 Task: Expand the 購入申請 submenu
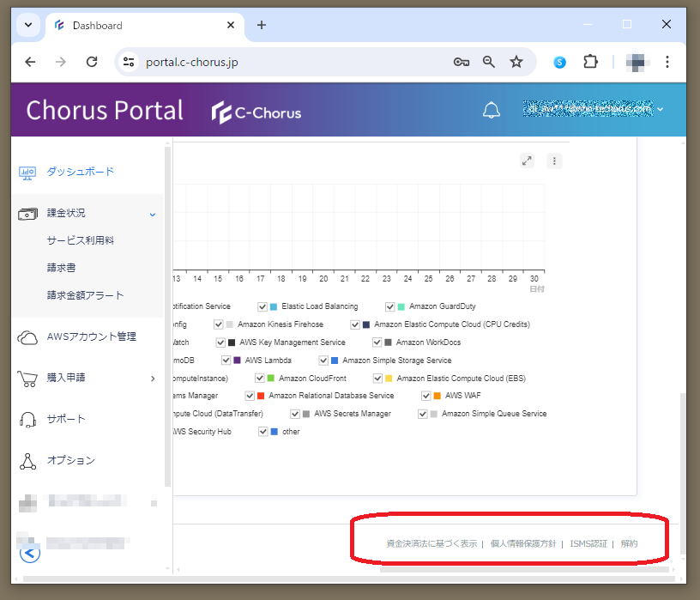tap(153, 379)
